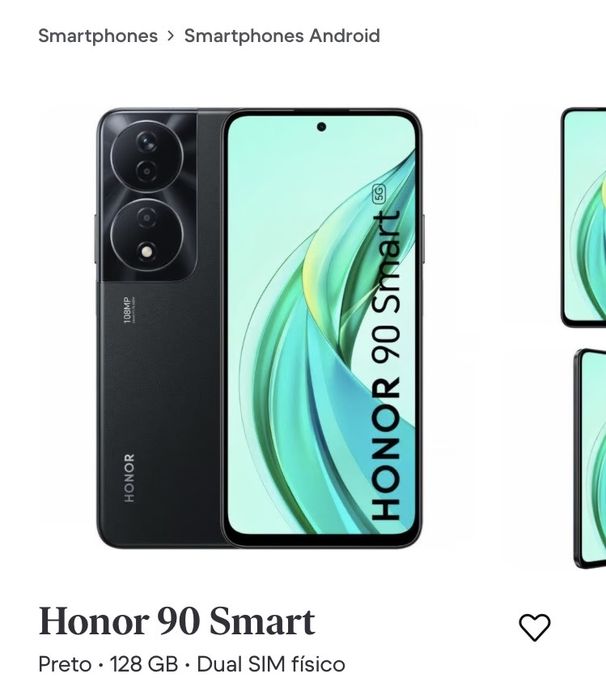Open the Smartphones breadcrumb link
Image resolution: width=606 pixels, height=699 pixels.
pyautogui.click(x=98, y=36)
